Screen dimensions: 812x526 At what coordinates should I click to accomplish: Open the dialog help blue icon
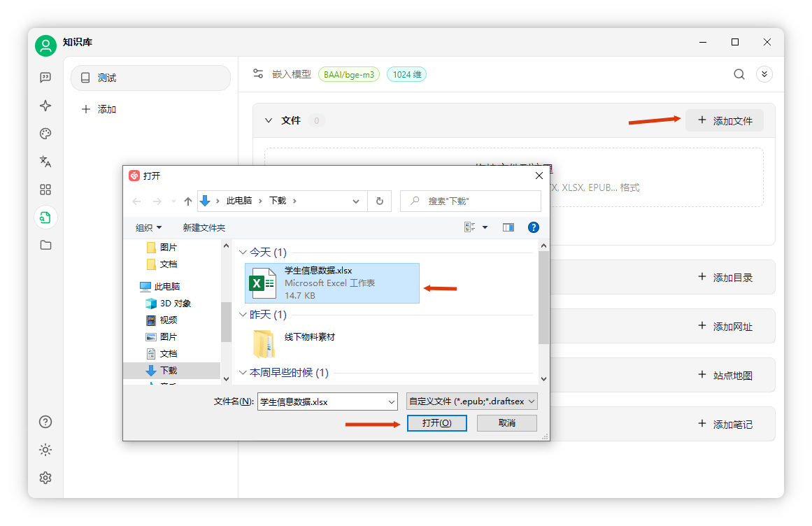coord(534,227)
